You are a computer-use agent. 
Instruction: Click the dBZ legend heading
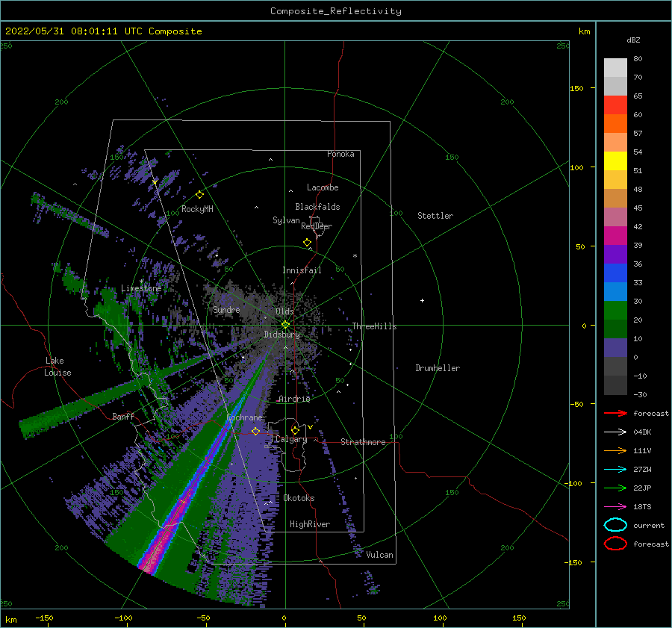[633, 40]
